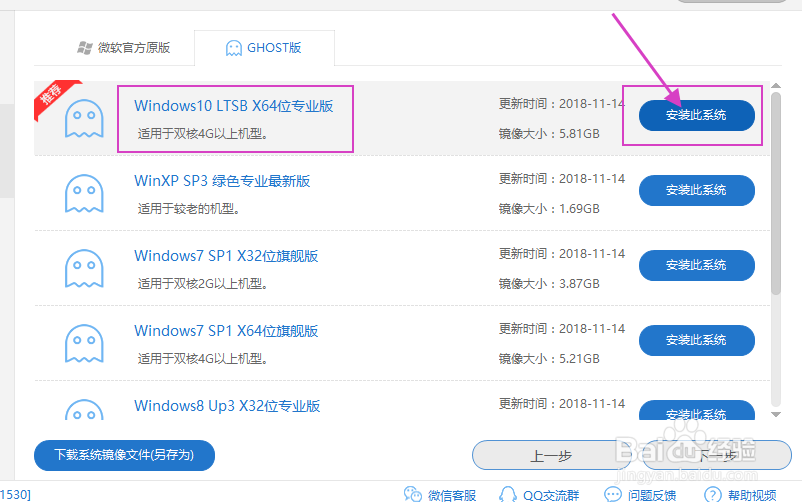This screenshot has width=802, height=502.
Task: Click the scroll up arrow of the system list
Action: click(776, 86)
